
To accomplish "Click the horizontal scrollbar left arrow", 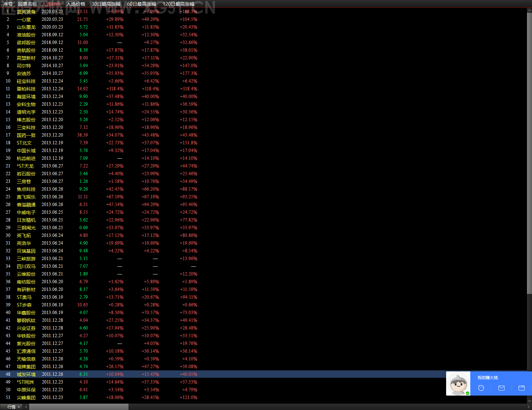I will 26,407.
